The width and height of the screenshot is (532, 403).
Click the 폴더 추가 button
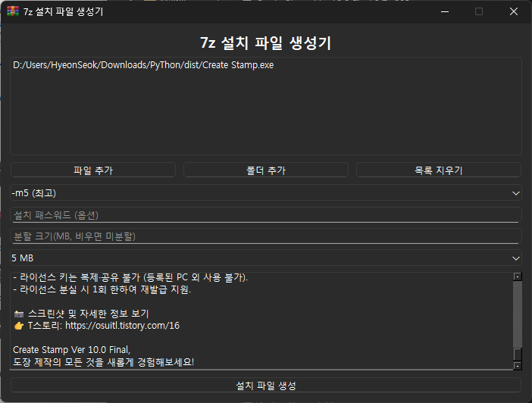click(266, 170)
